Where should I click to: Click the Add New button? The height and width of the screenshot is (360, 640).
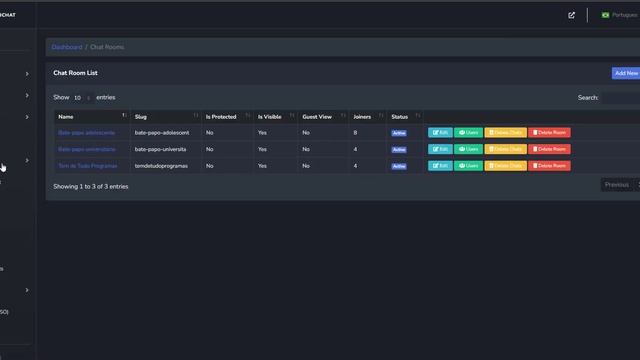(626, 73)
